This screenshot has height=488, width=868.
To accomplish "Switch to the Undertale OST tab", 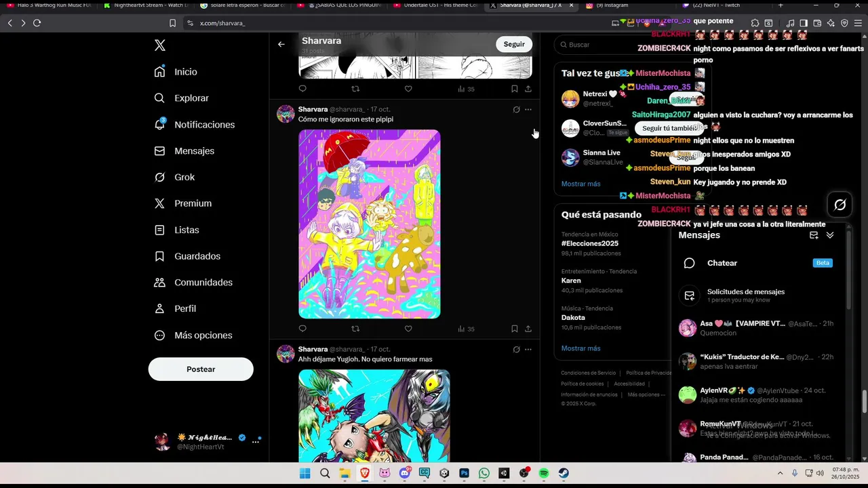I will 435,5.
